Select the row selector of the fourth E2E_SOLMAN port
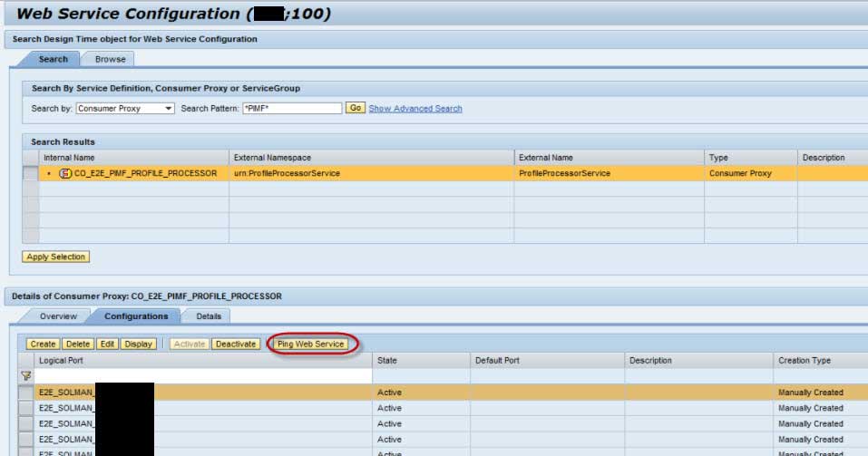The image size is (868, 456). pos(26,440)
